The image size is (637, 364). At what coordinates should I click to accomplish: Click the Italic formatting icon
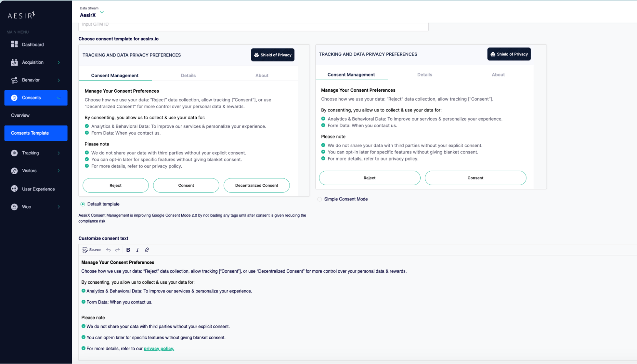click(x=137, y=250)
